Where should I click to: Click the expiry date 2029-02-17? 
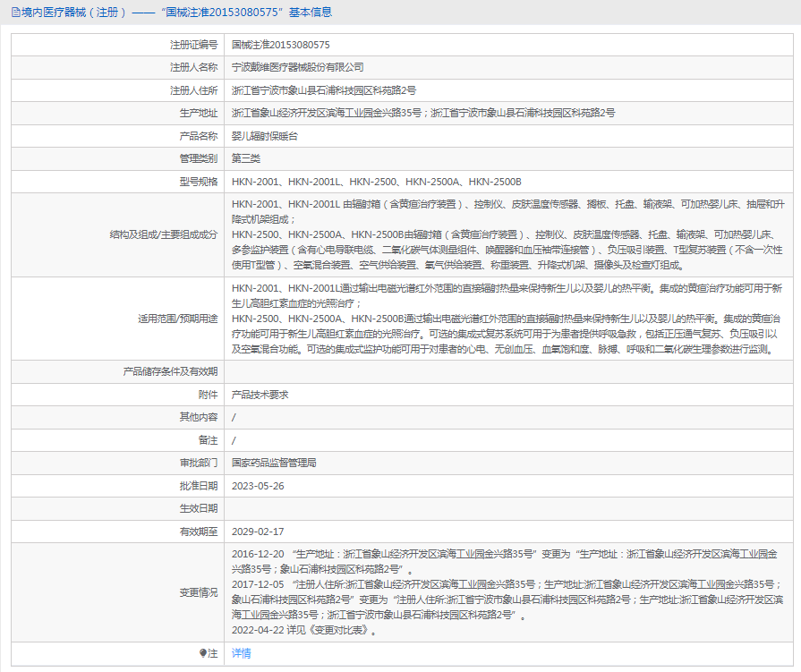[258, 532]
